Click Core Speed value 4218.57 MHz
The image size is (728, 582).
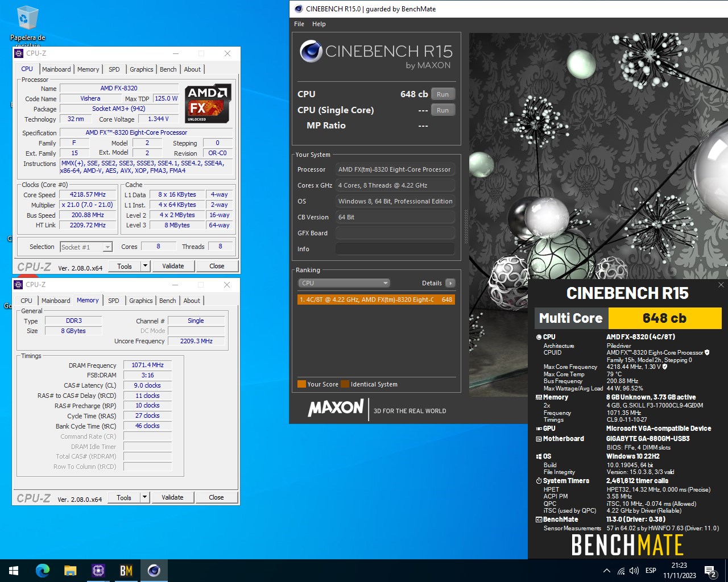pos(88,194)
